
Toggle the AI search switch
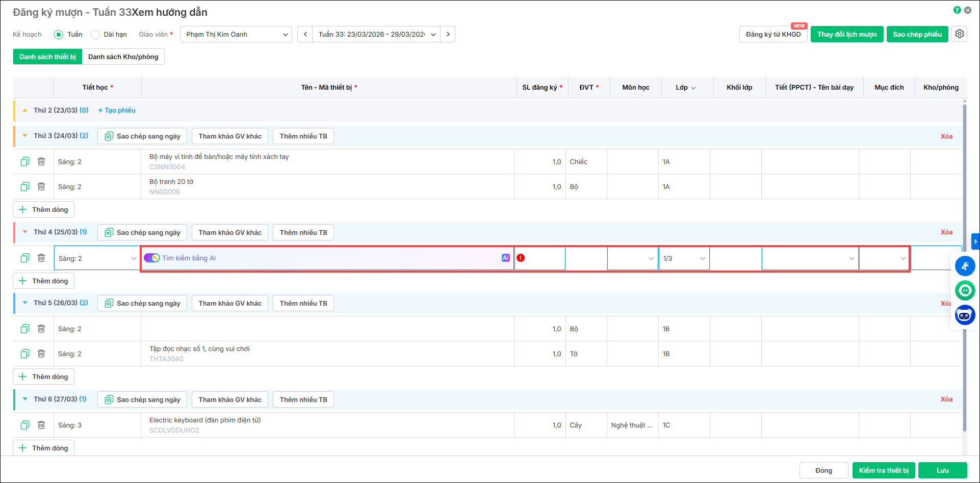(x=152, y=258)
